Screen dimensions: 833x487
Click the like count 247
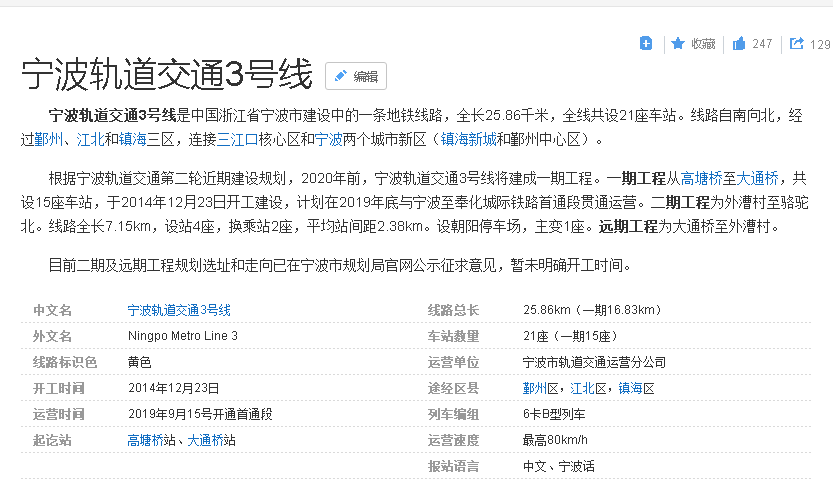(762, 44)
